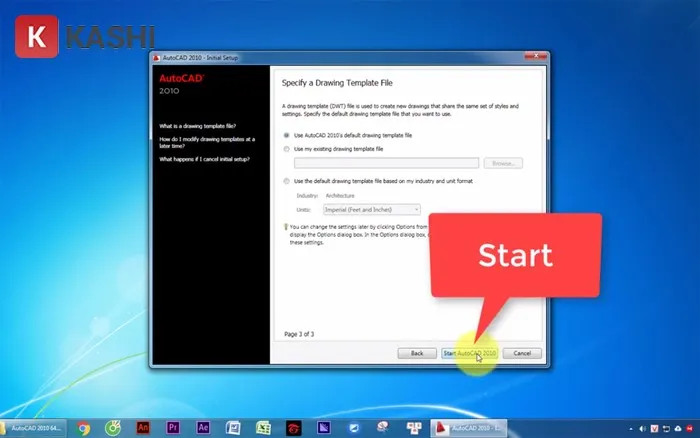Open the blue round taskbar icon after Visual Studio
The width and height of the screenshot is (700, 438).
click(354, 428)
